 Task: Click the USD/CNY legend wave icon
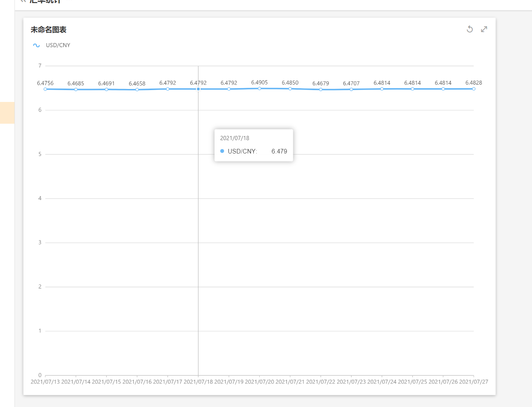pyautogui.click(x=36, y=45)
